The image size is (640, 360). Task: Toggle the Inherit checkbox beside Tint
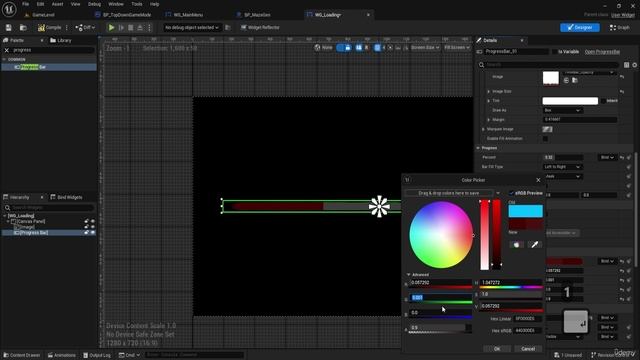point(603,101)
